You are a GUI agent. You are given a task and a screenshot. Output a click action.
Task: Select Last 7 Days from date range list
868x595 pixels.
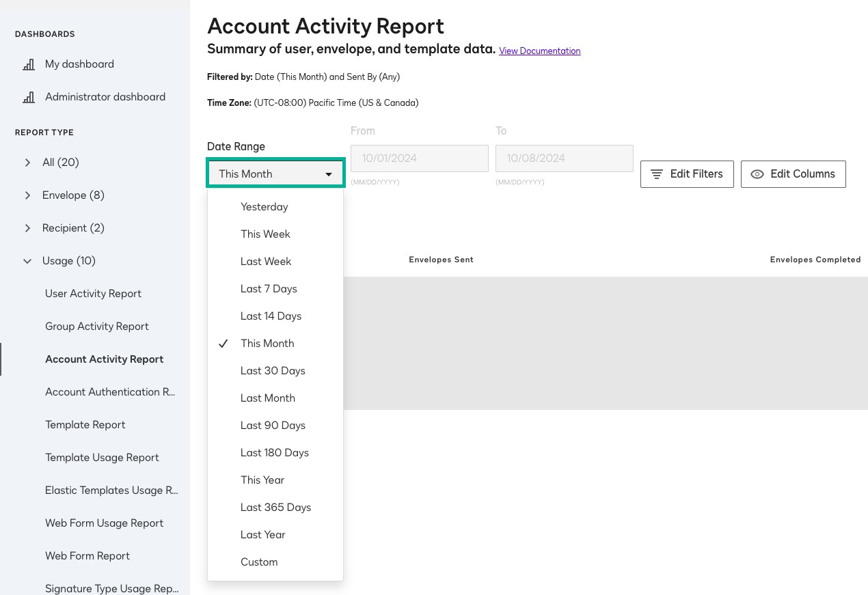click(269, 289)
